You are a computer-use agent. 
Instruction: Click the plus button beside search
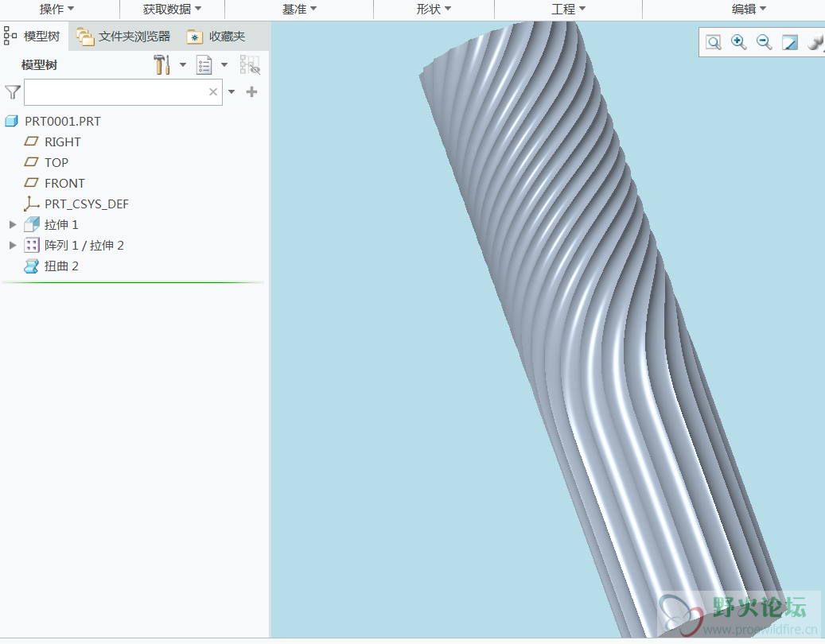point(252,92)
